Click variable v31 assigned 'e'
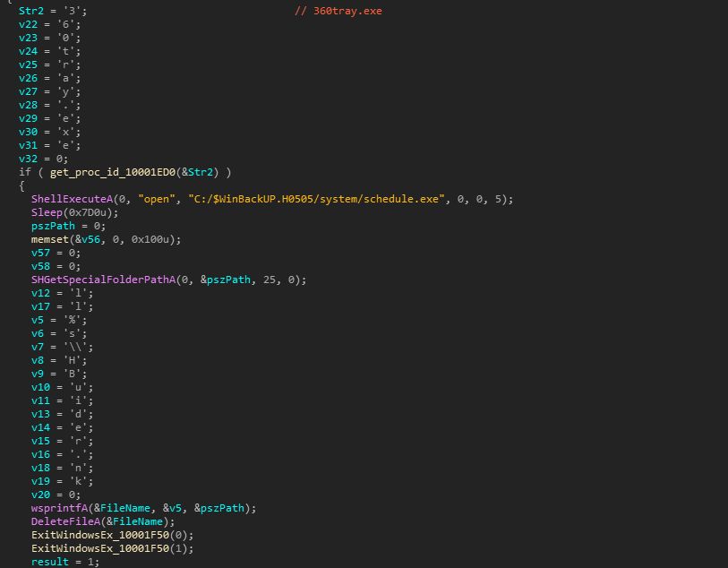This screenshot has height=568, width=728. [28, 145]
